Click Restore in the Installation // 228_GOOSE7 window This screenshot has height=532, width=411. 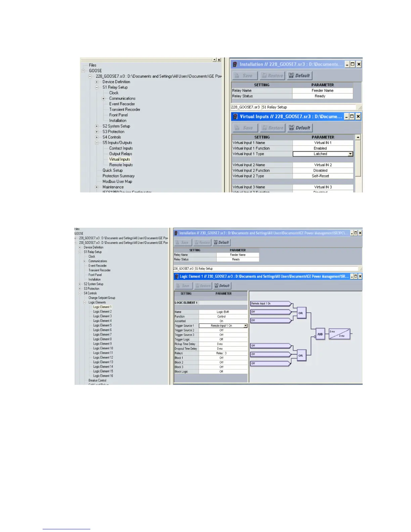[x=272, y=76]
